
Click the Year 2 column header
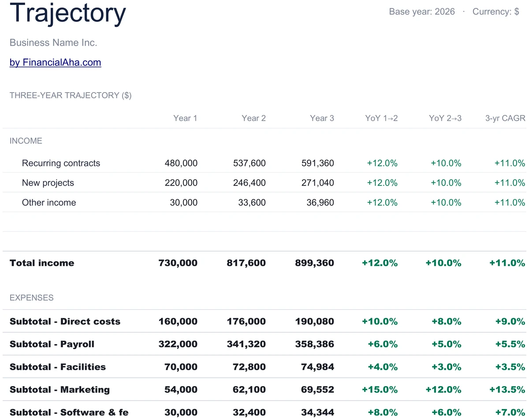[253, 118]
